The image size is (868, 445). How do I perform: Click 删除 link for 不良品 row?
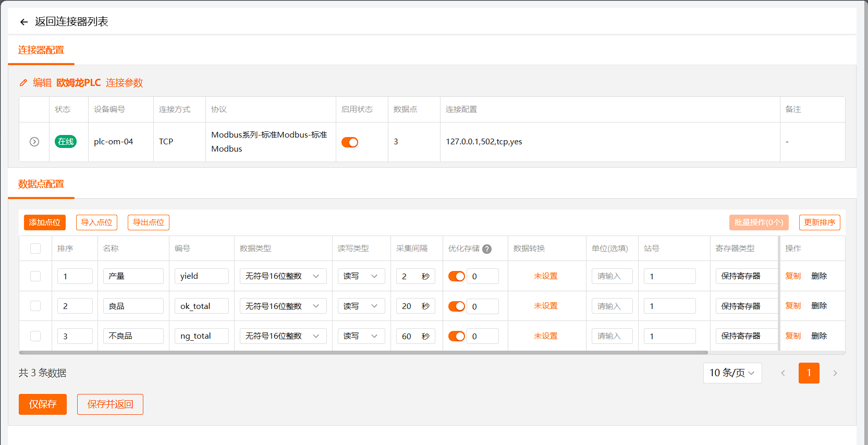820,336
